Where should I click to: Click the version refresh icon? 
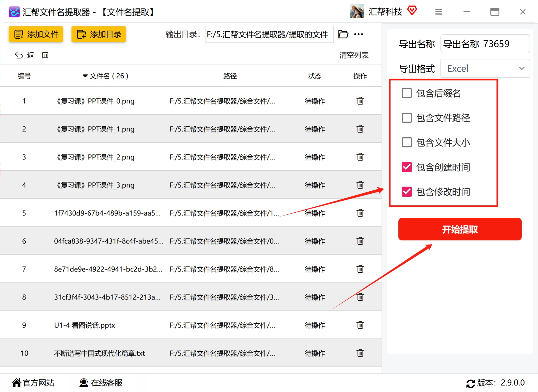(x=471, y=383)
